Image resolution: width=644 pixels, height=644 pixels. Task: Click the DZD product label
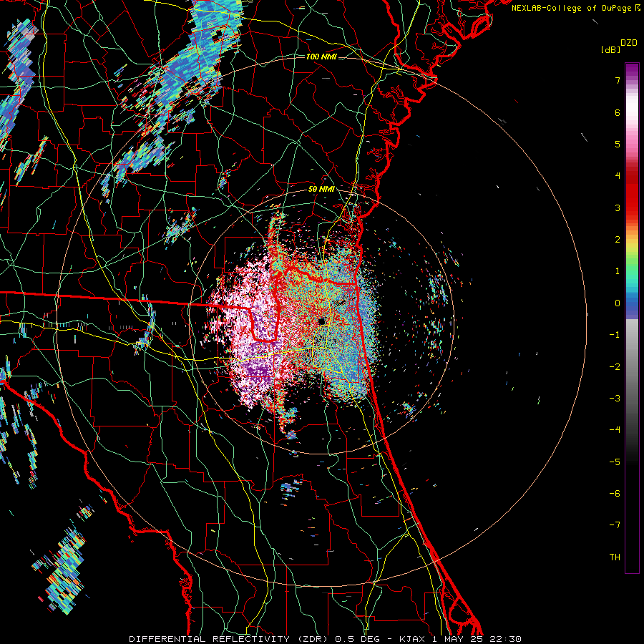pos(629,43)
